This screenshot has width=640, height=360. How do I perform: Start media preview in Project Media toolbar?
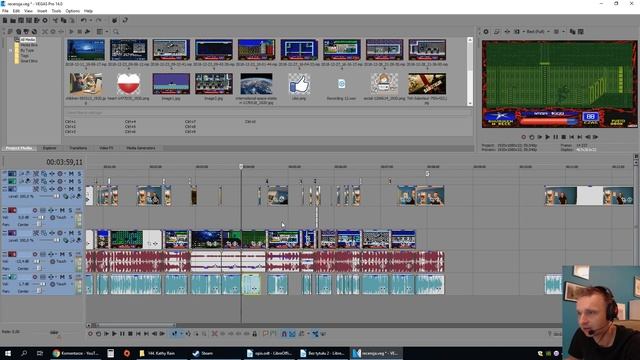[72, 31]
